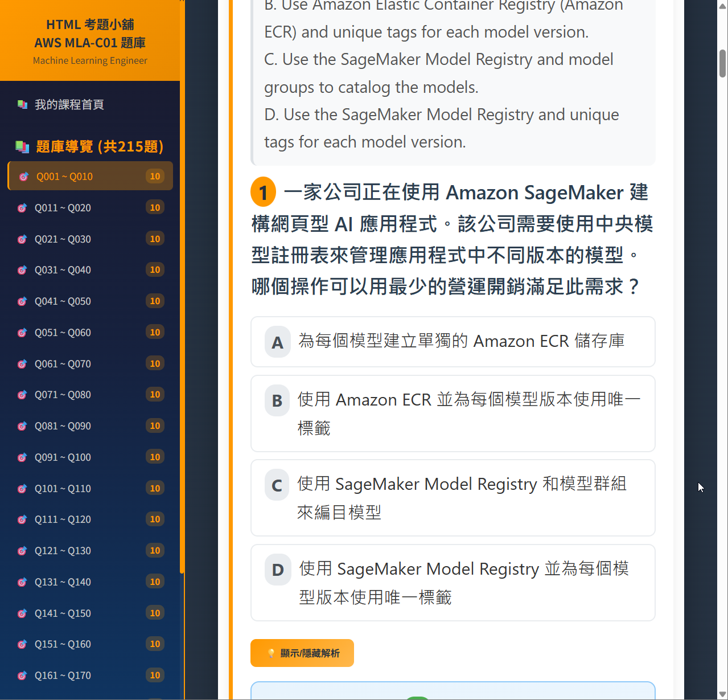Click target icon next to Q131 ~ Q140
The height and width of the screenshot is (700, 728).
click(22, 582)
